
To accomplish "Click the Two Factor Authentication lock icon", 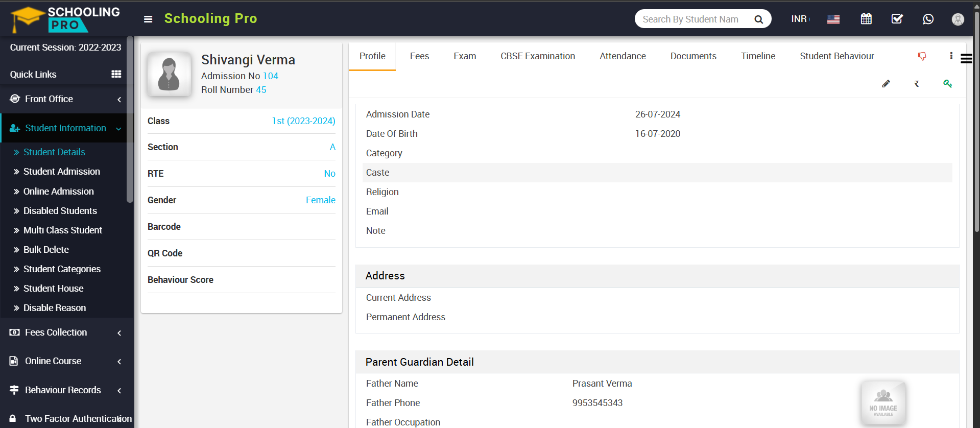I will coord(13,418).
